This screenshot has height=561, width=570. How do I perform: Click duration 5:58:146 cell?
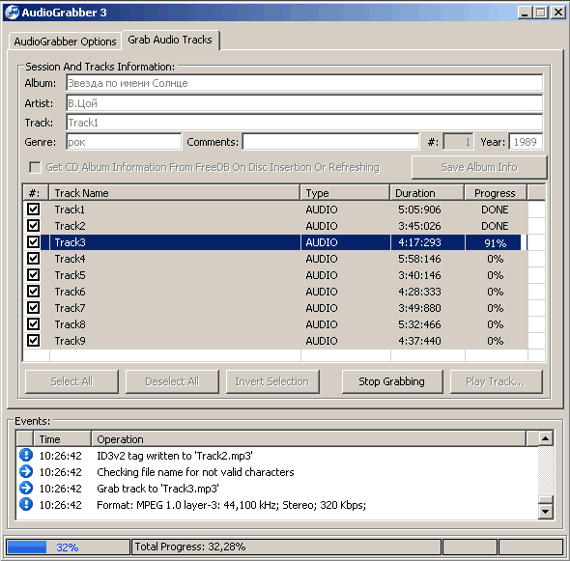(x=420, y=259)
